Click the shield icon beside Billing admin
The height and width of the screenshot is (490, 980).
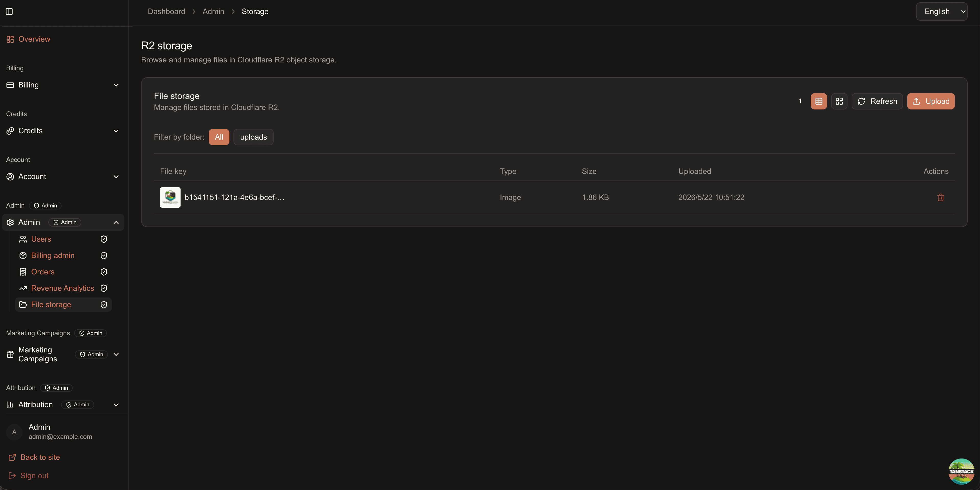(104, 255)
